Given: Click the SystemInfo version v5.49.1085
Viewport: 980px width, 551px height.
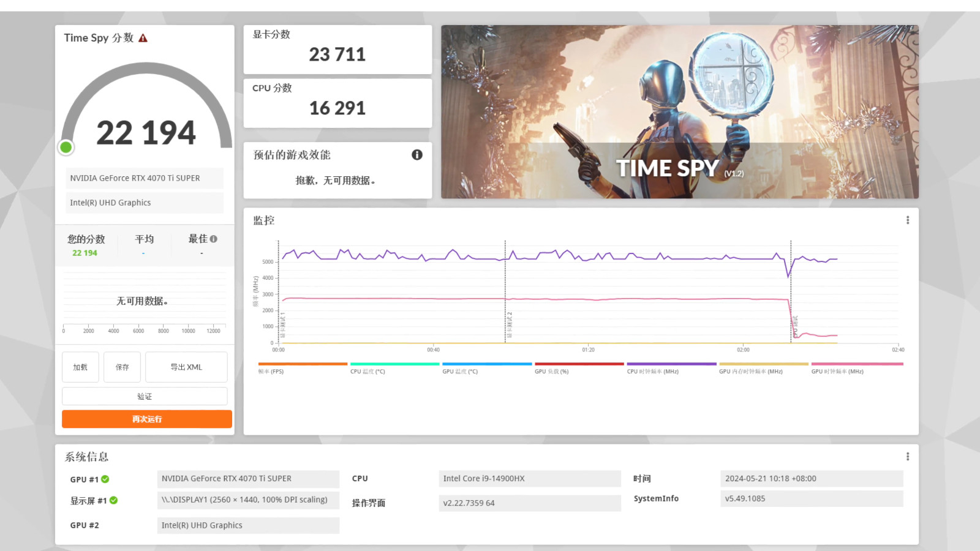Looking at the screenshot, I should (812, 498).
